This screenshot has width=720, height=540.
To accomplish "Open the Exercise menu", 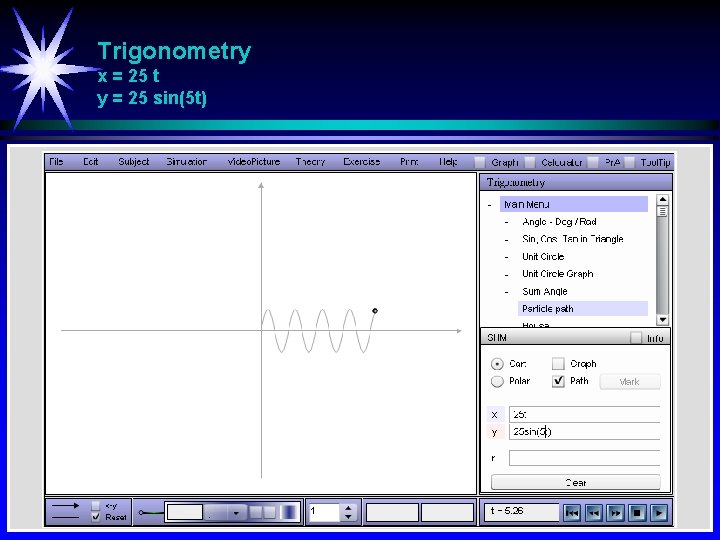I will tap(362, 162).
